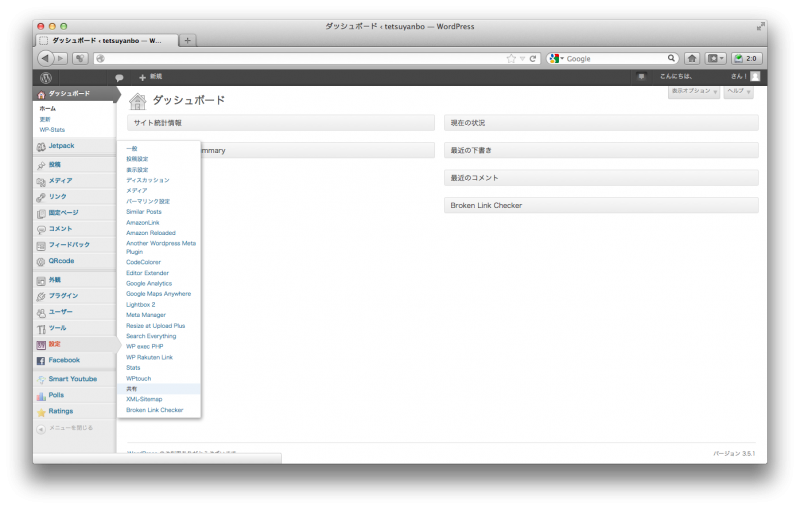Open the 表示オプション screen options dropdown
800x509 pixels.
point(693,91)
